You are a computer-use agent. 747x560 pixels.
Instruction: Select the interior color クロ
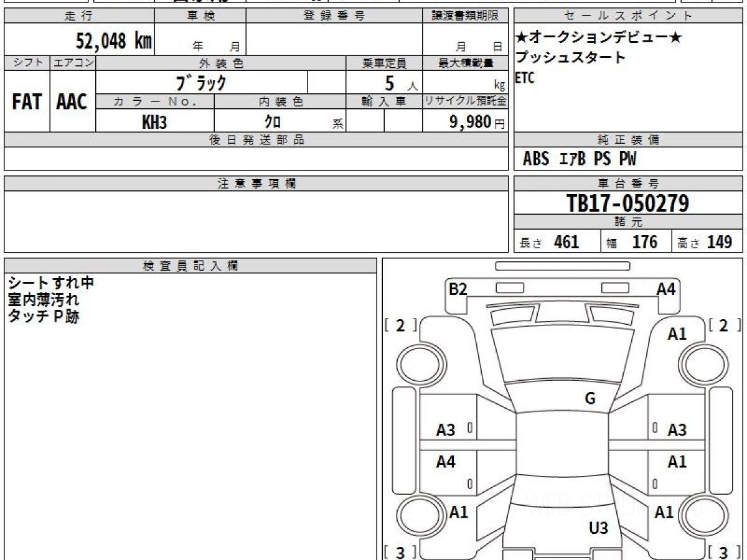point(273,122)
